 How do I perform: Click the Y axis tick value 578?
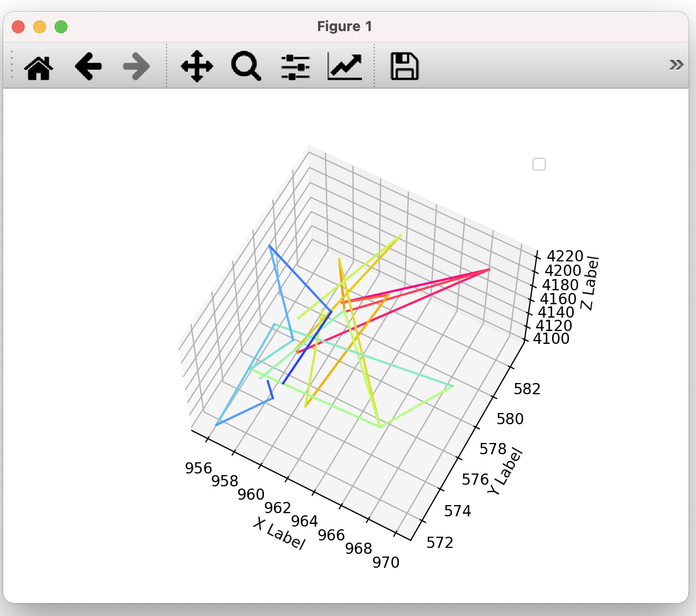coord(493,448)
